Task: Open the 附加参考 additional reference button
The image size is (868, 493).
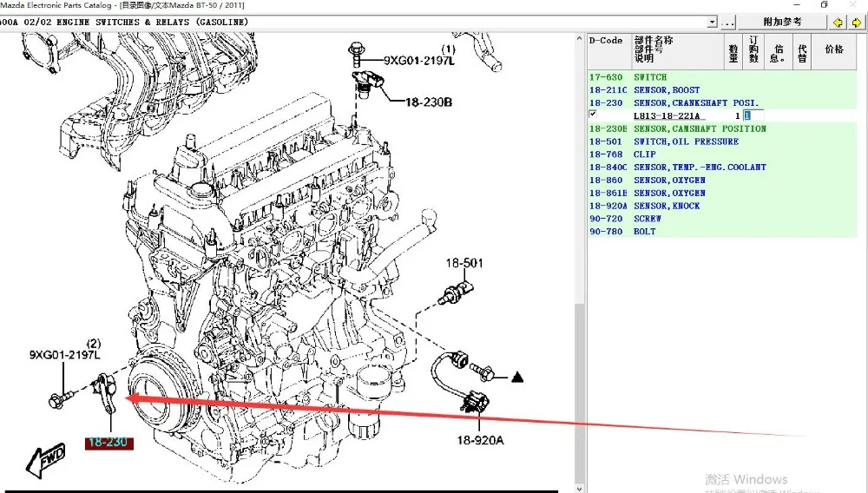Action: click(782, 22)
